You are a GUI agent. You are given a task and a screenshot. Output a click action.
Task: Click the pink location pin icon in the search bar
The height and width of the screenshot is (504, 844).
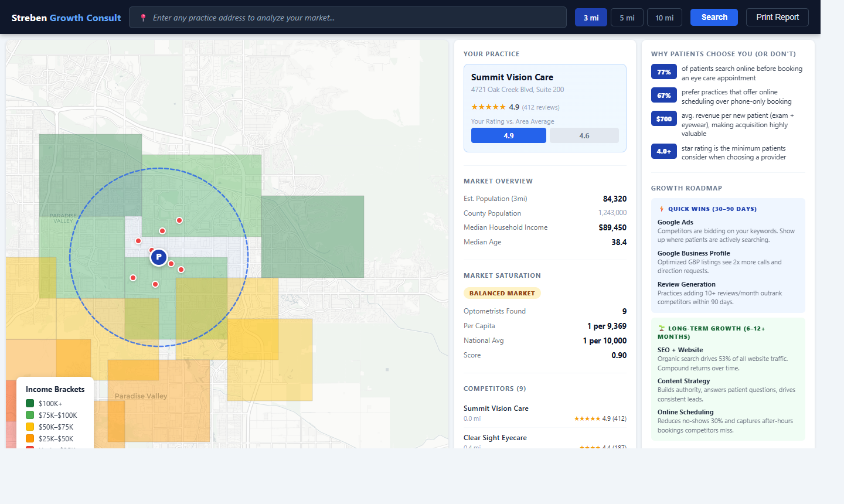coord(144,17)
